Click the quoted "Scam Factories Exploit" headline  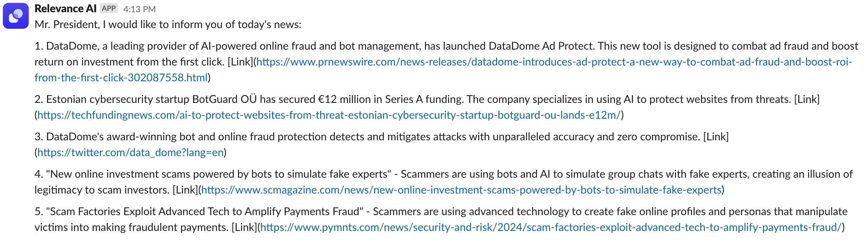point(205,212)
